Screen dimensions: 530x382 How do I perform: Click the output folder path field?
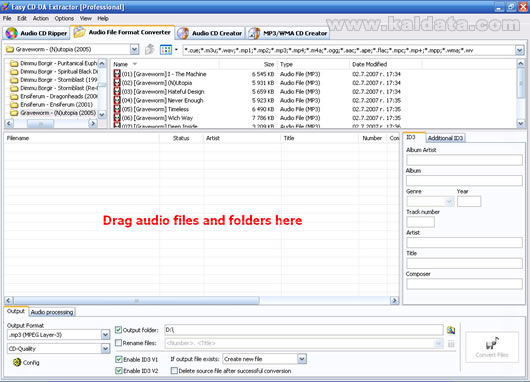tap(304, 330)
